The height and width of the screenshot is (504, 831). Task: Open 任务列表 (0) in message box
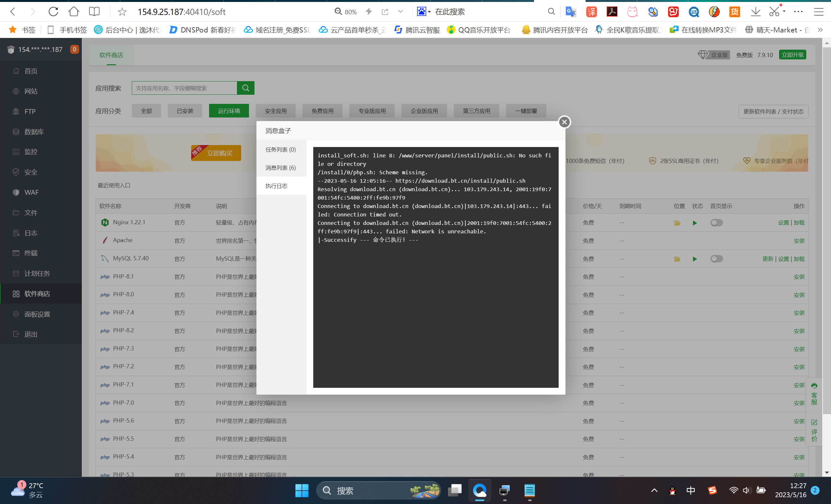(x=280, y=149)
